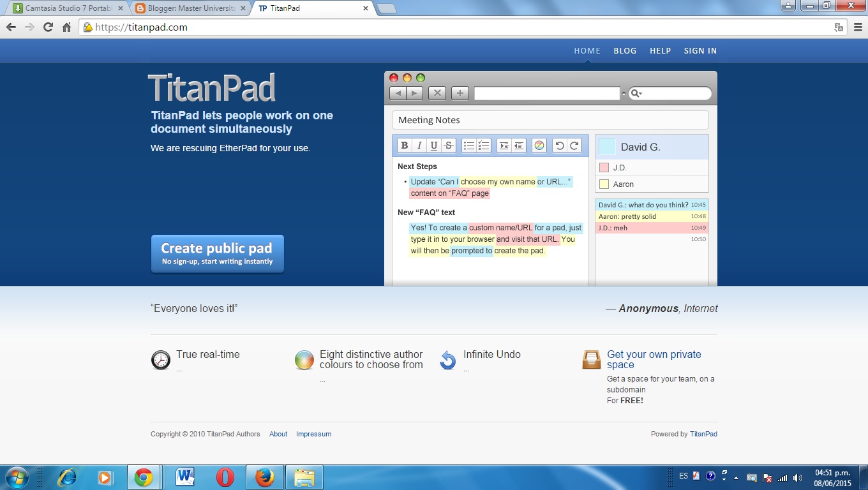The height and width of the screenshot is (490, 868).
Task: Click the Underline icon in the editor preview
Action: coord(434,145)
